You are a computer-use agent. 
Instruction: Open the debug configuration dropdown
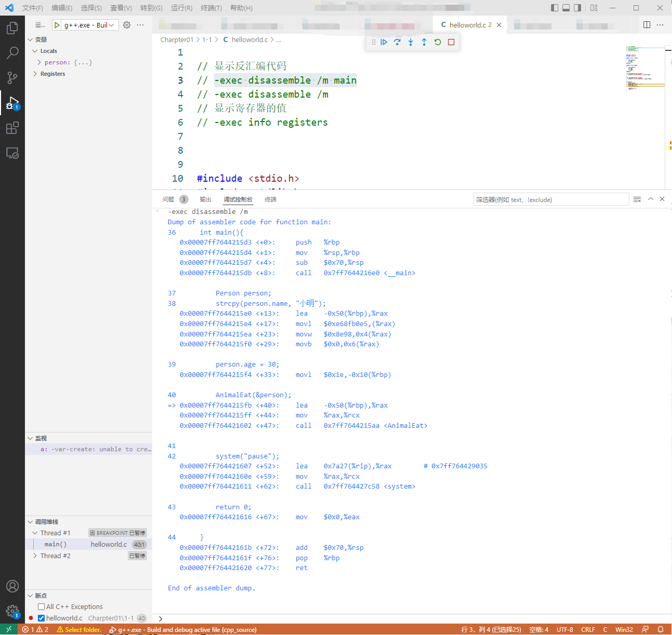click(x=90, y=25)
